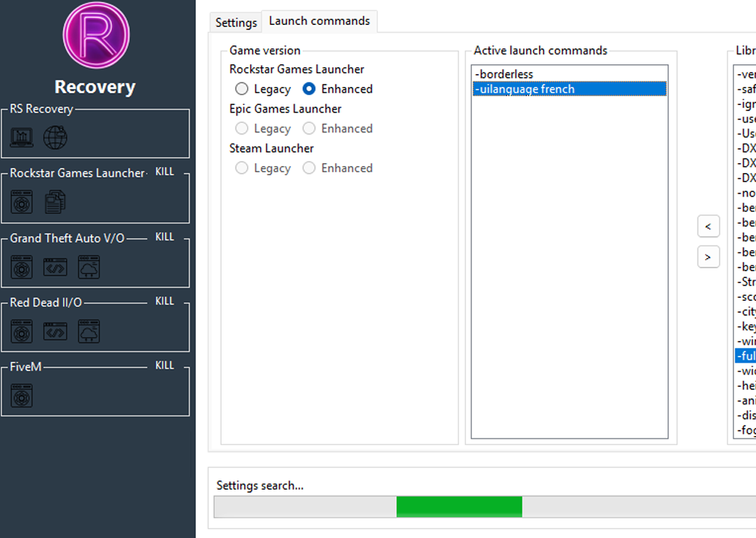Launch the Rockstar Games Launcher app icon
This screenshot has width=756, height=538.
coord(21,202)
